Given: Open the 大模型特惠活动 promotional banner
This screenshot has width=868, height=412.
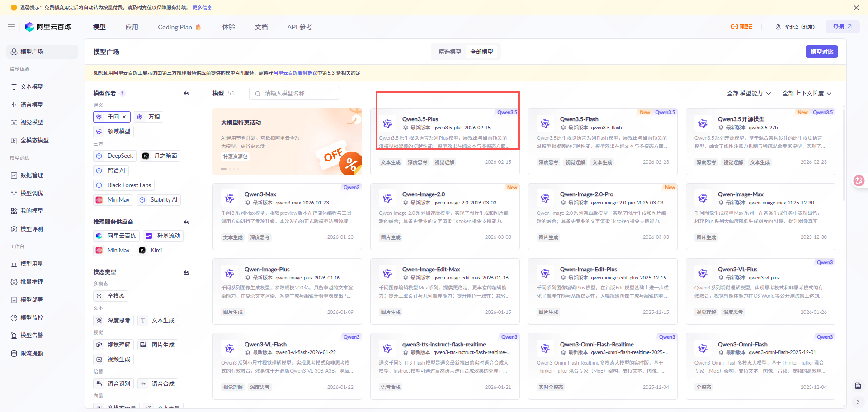Looking at the screenshot, I should (x=287, y=142).
